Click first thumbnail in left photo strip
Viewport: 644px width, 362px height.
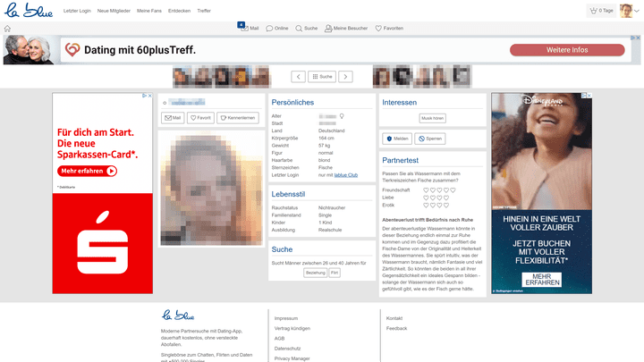point(181,77)
